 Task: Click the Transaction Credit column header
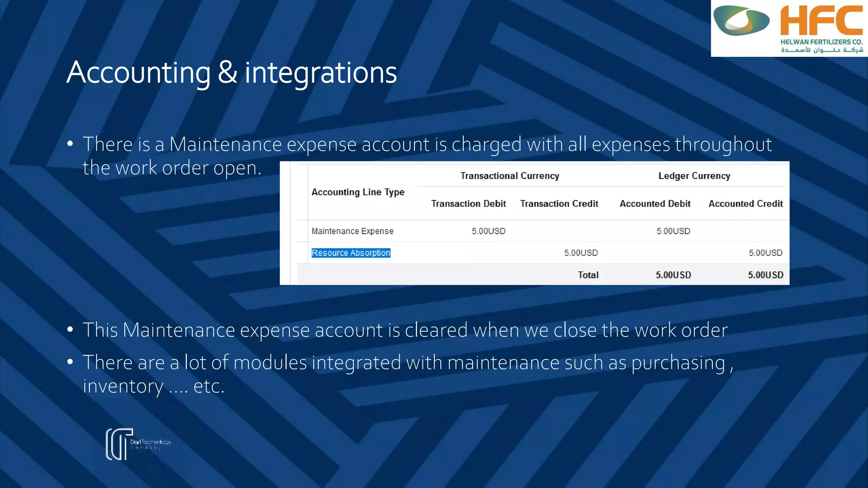tap(559, 204)
